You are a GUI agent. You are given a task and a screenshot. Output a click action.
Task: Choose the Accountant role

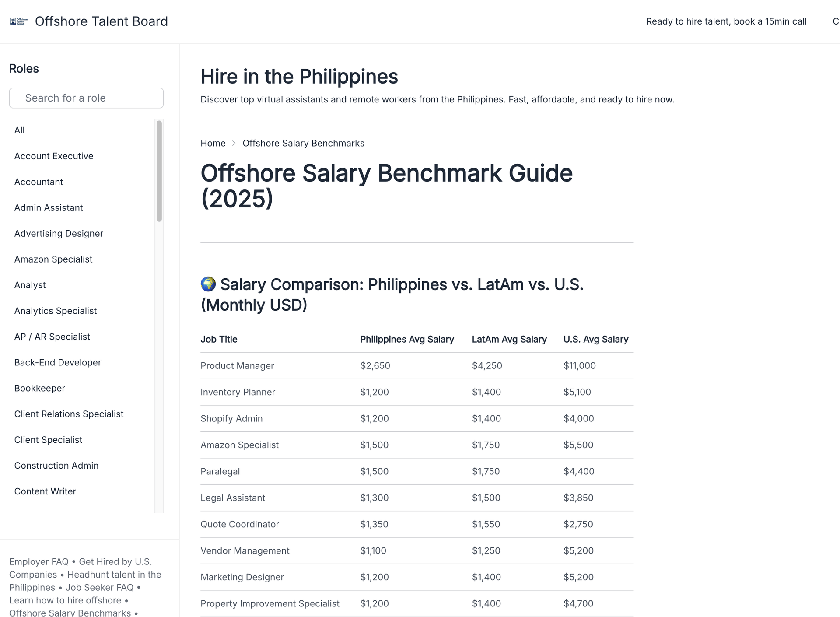pos(38,182)
